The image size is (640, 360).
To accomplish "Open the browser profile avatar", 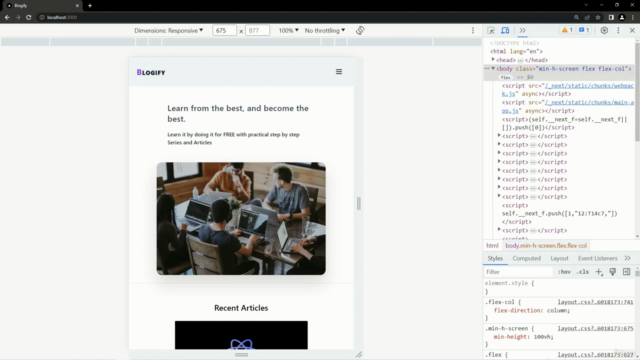I will [x=622, y=17].
